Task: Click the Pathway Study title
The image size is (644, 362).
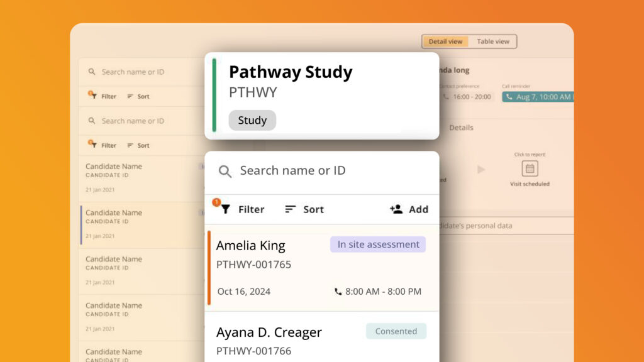Action: click(x=291, y=72)
